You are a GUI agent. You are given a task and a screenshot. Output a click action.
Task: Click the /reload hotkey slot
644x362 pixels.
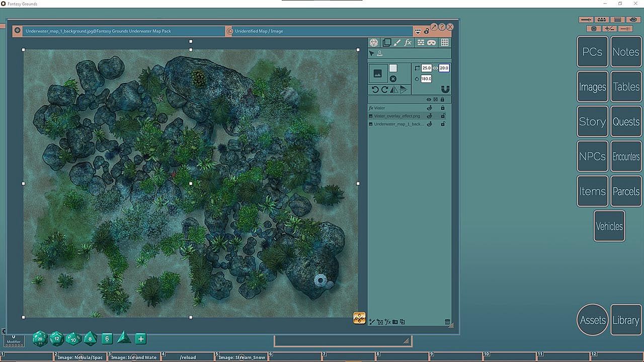point(188,357)
